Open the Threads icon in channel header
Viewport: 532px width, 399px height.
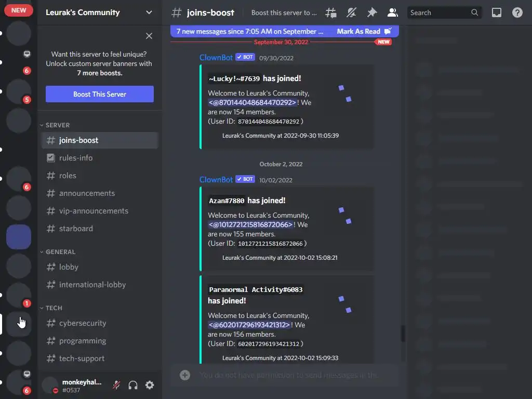click(x=331, y=13)
